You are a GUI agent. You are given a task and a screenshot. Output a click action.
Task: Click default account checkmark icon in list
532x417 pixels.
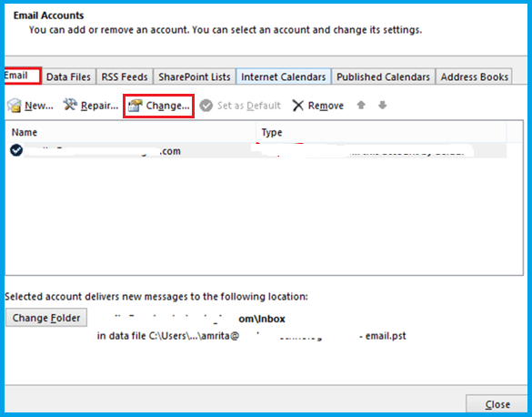coord(16,150)
